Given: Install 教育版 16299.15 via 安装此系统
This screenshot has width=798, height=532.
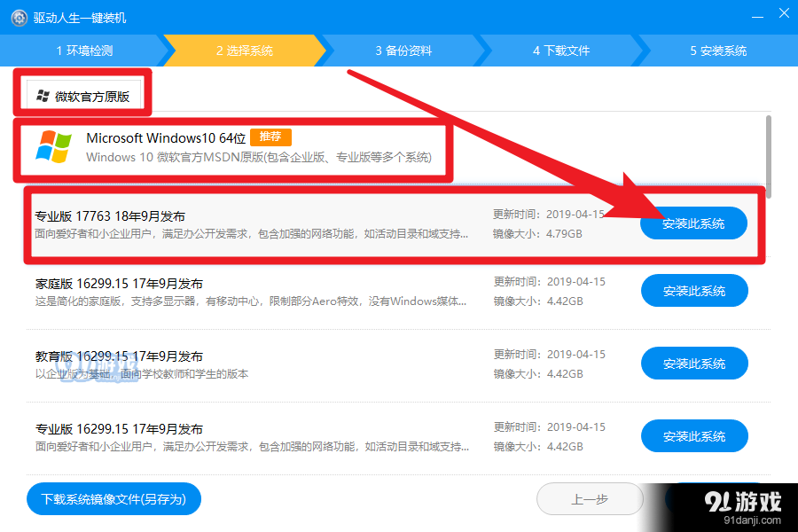Looking at the screenshot, I should pos(694,364).
